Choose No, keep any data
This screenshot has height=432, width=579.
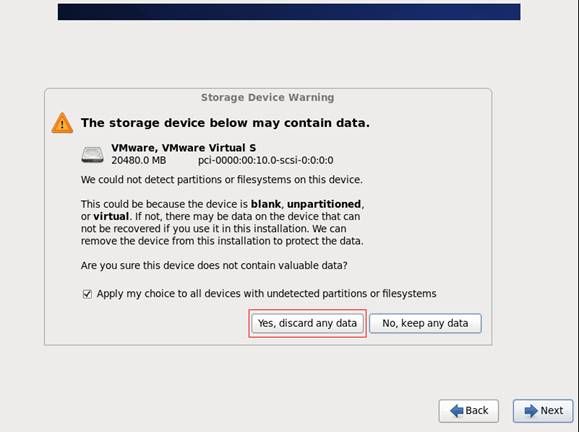(425, 323)
